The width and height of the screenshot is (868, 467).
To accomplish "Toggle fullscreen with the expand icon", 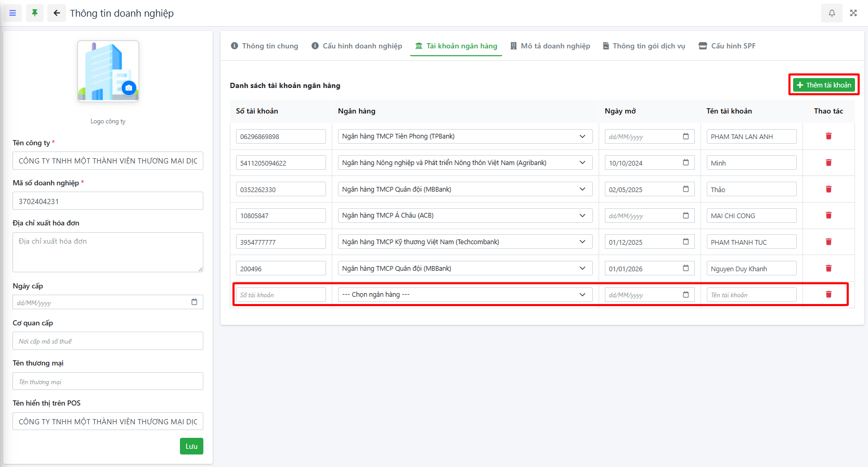I will 853,13.
